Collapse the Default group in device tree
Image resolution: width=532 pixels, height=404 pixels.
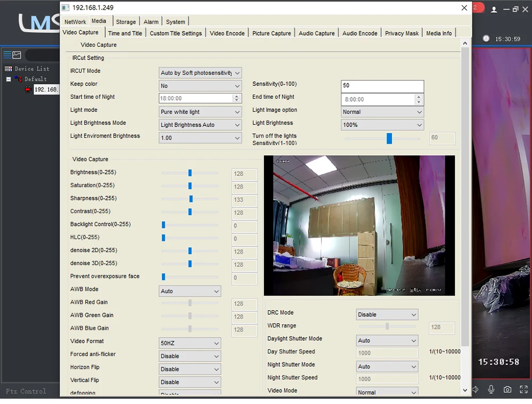coord(9,79)
